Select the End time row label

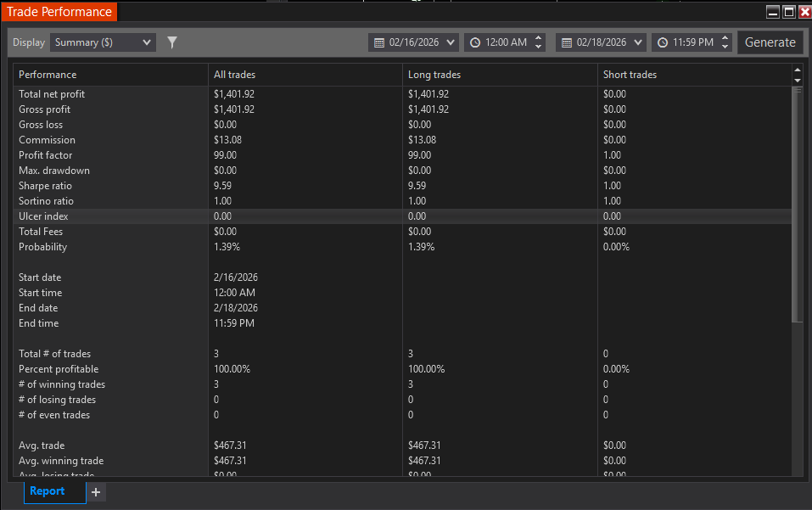pos(38,323)
